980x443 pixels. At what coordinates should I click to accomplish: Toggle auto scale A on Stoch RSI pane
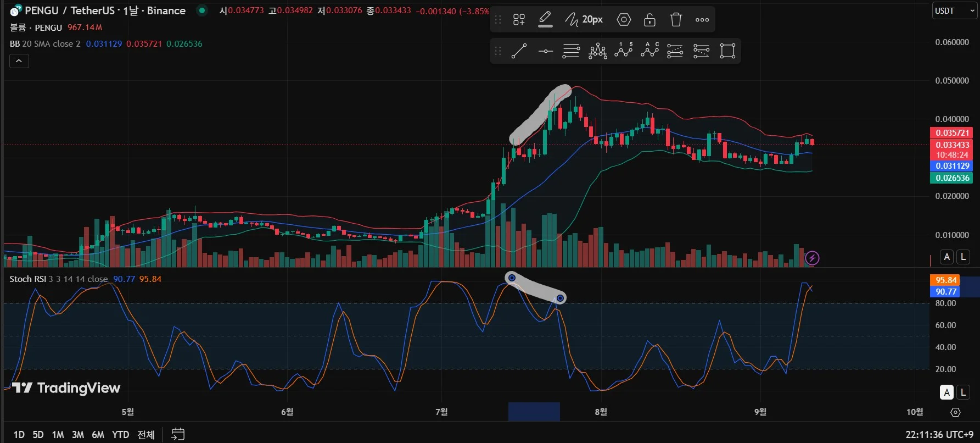947,392
